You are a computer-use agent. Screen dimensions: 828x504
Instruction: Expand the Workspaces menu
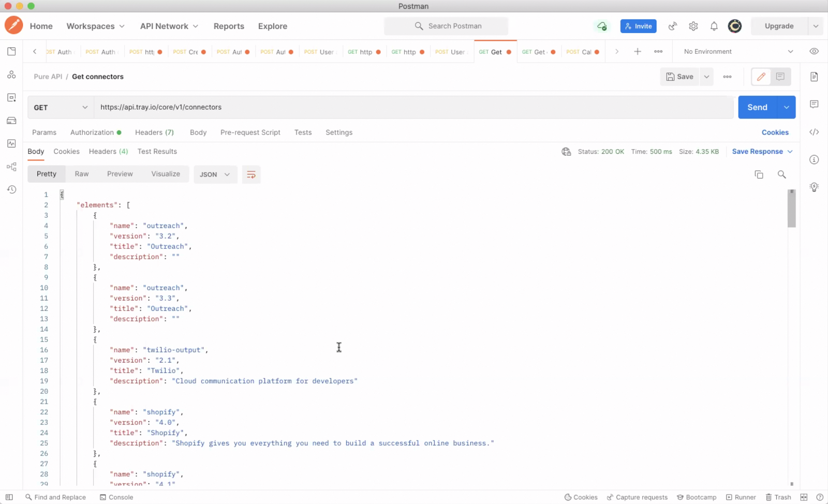tap(96, 26)
